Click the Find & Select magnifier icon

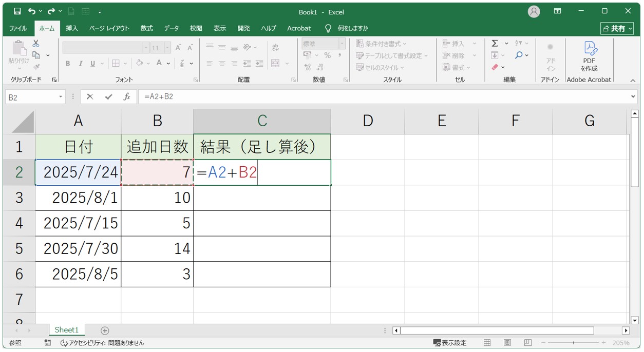(519, 55)
